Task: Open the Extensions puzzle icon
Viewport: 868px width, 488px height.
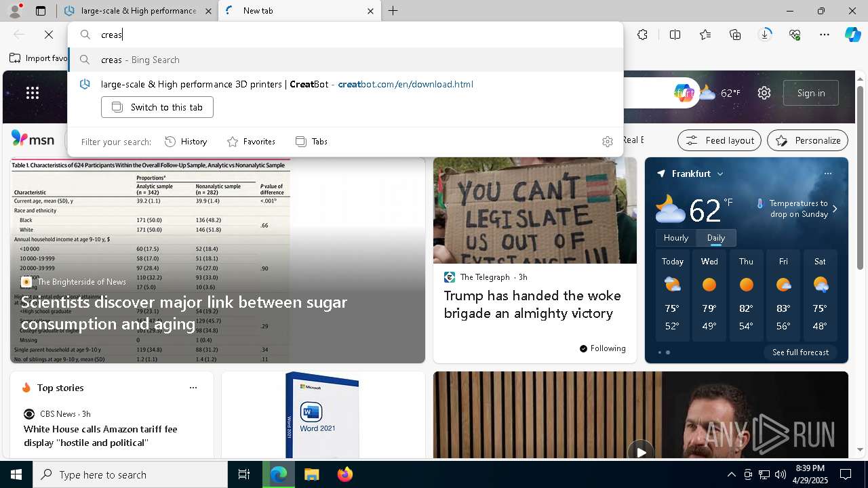Action: (x=642, y=35)
